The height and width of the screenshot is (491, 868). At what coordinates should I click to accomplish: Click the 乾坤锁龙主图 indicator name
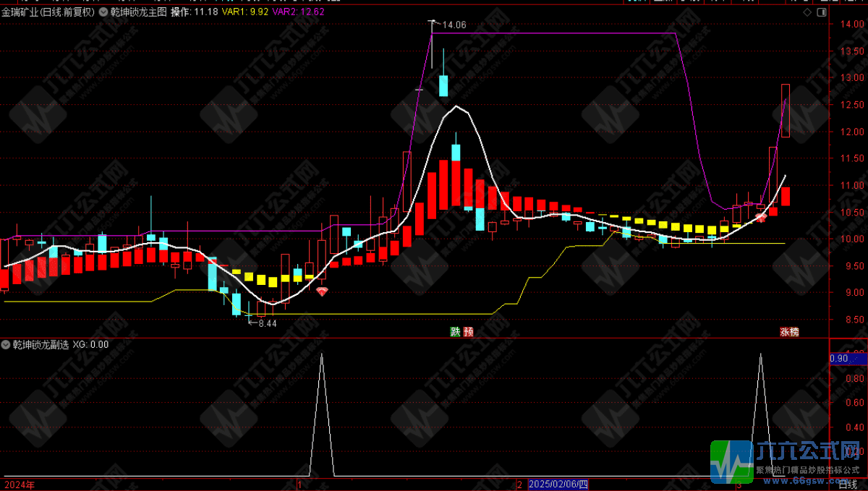coord(139,12)
